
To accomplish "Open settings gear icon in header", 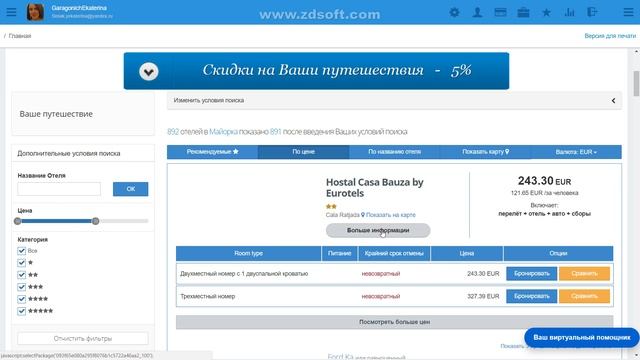I will point(454,12).
